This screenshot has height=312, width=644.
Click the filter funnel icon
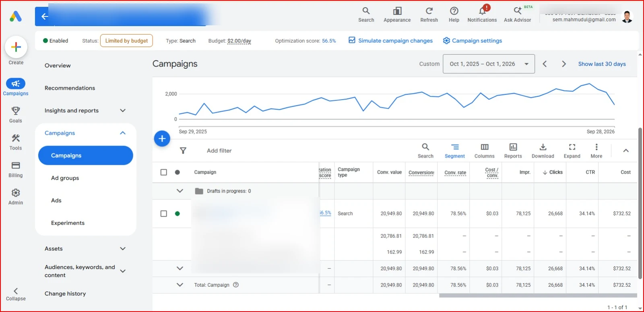183,150
